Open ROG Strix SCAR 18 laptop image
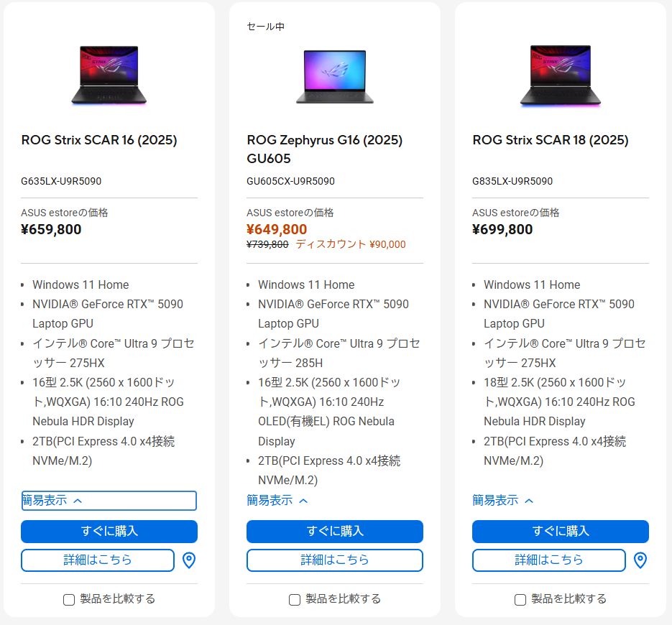This screenshot has height=625, width=672. coord(560,75)
